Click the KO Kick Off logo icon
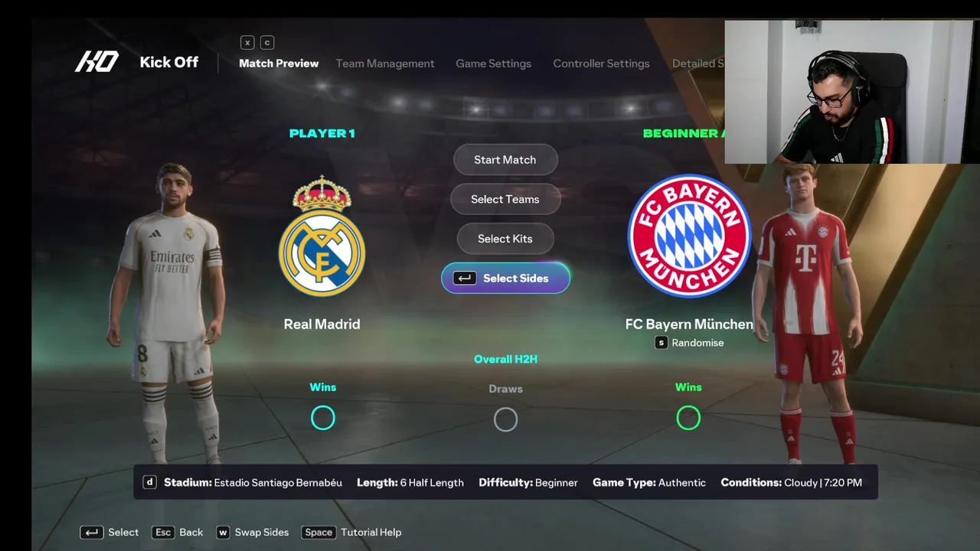Viewport: 980px width, 551px height. [x=96, y=62]
